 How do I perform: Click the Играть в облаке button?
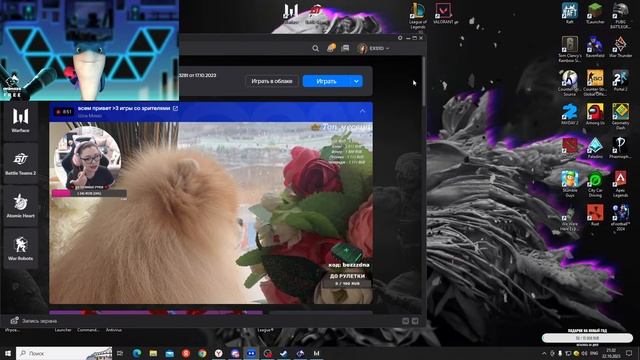click(x=272, y=81)
